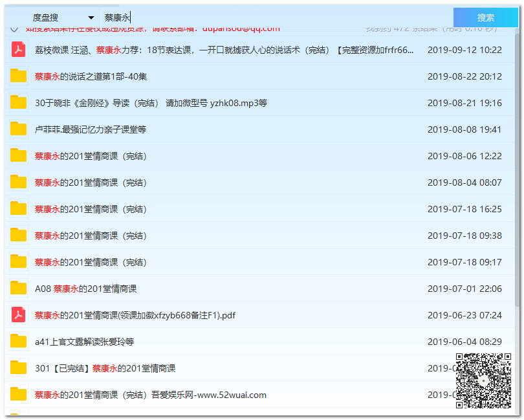Open 蔡康永的201堂情商课 result dated 2019-08-06
The width and height of the screenshot is (524, 420).
point(91,156)
